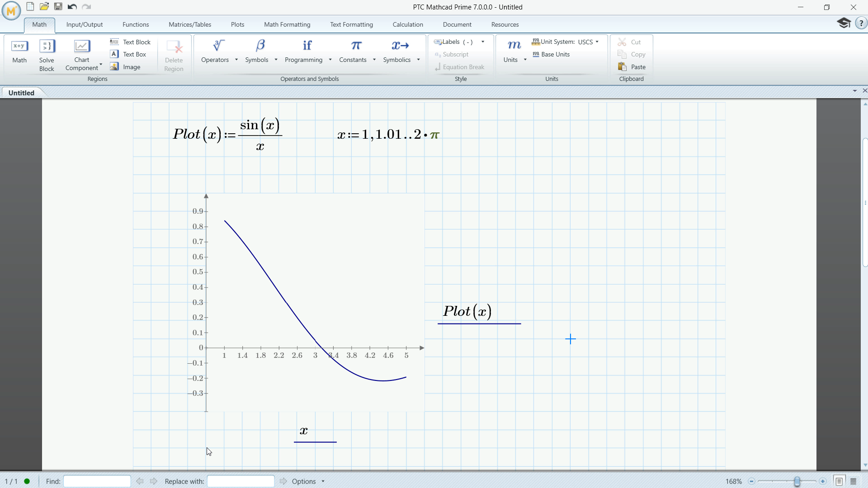Image resolution: width=868 pixels, height=488 pixels.
Task: Expand the Units dropdown arrow
Action: [x=525, y=60]
